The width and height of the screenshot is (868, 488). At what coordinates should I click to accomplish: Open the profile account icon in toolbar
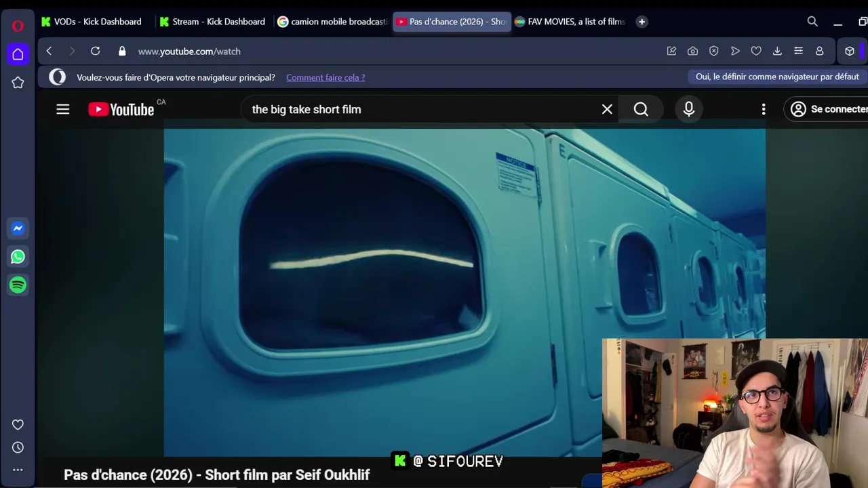(x=819, y=51)
